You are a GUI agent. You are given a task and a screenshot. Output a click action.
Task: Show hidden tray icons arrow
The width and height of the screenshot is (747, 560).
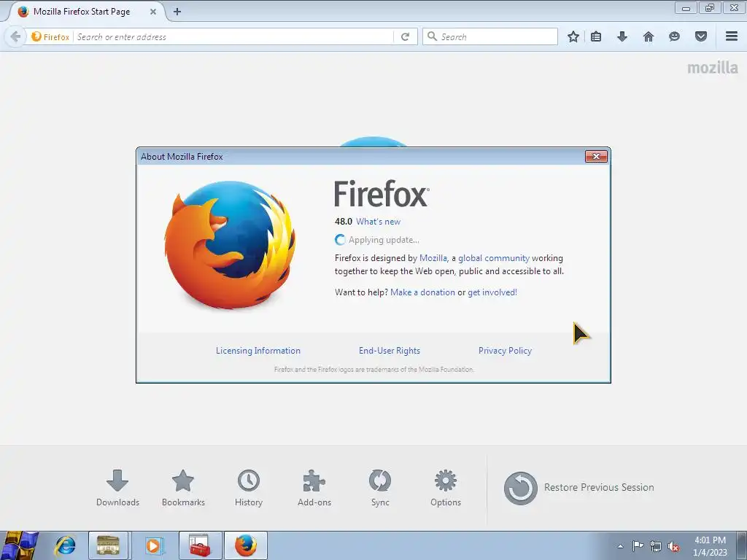pyautogui.click(x=620, y=546)
